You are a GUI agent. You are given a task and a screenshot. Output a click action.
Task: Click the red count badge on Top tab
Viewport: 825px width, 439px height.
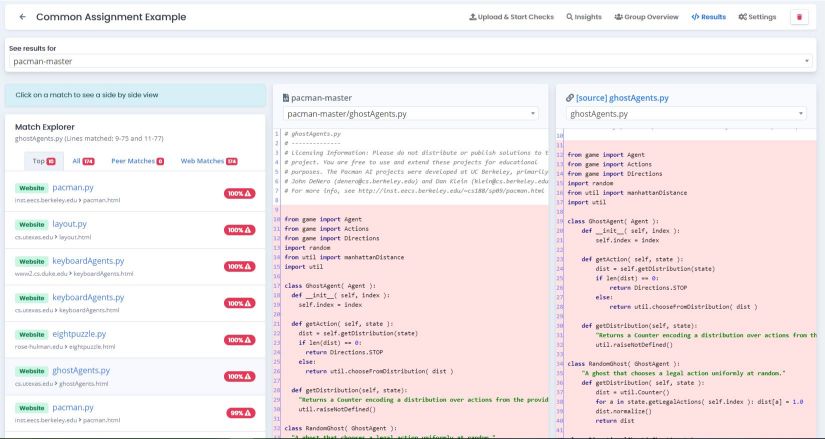(51, 162)
